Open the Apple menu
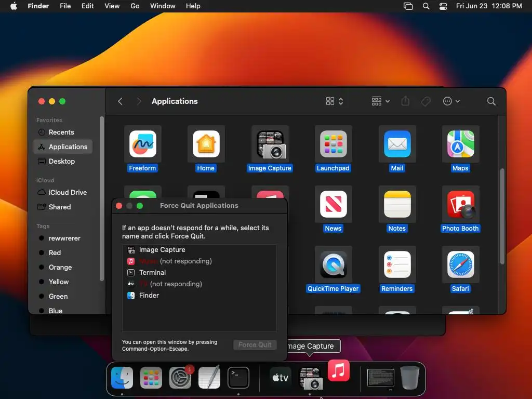The width and height of the screenshot is (532, 399). tap(14, 6)
